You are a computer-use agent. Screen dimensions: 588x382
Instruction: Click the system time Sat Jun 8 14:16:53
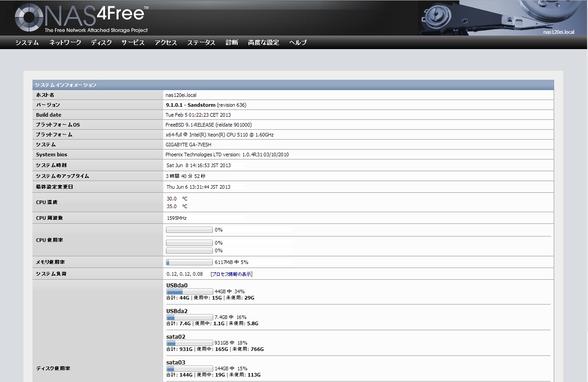click(x=199, y=165)
